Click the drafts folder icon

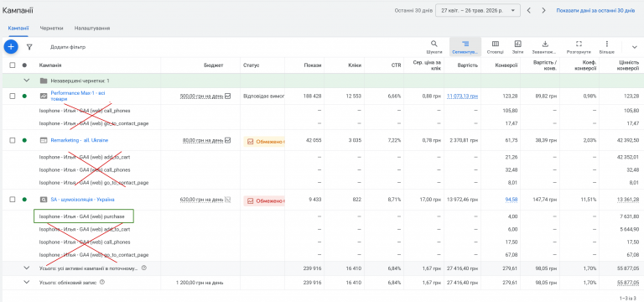[x=44, y=81]
